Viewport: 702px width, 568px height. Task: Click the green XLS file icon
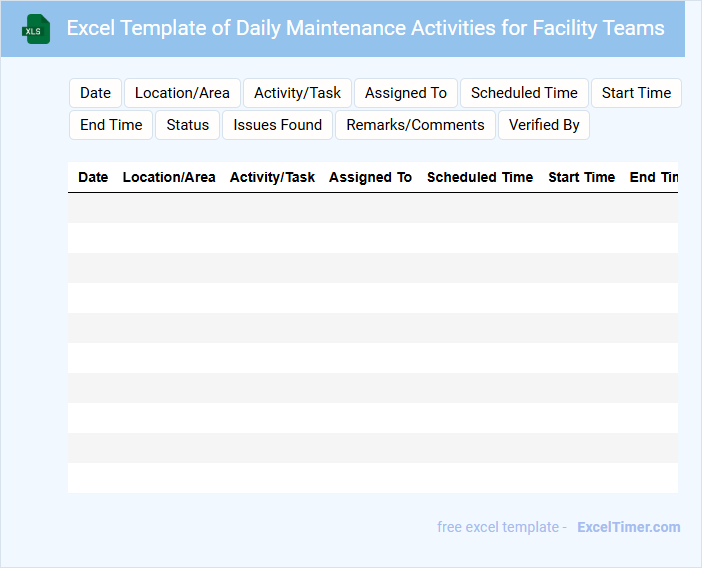pos(36,29)
